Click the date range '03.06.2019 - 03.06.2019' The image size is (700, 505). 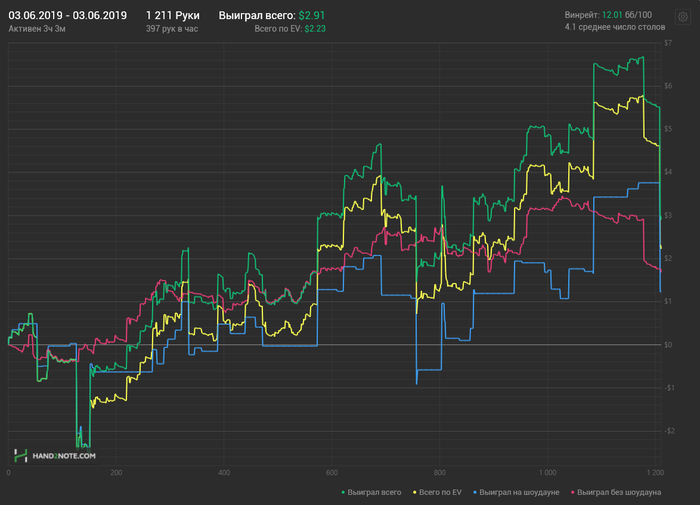coord(67,16)
